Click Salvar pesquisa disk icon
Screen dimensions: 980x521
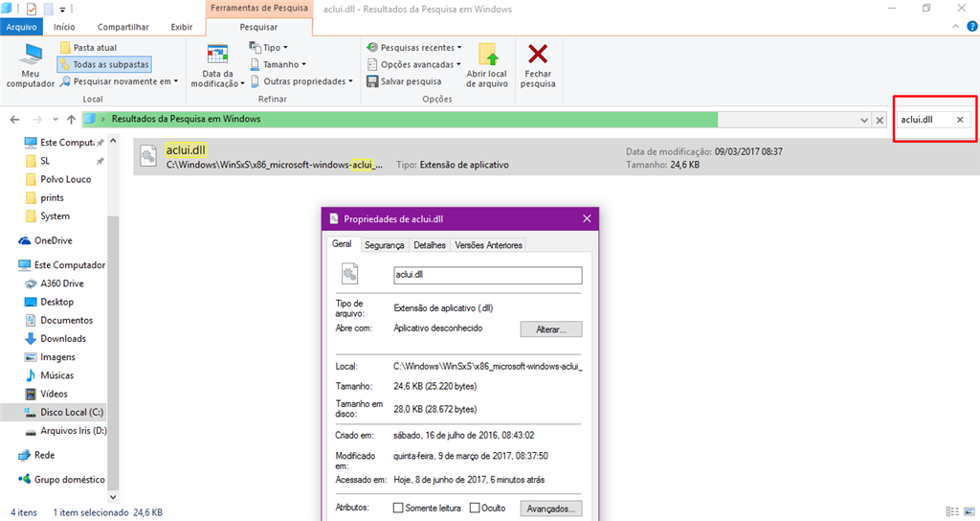372,81
